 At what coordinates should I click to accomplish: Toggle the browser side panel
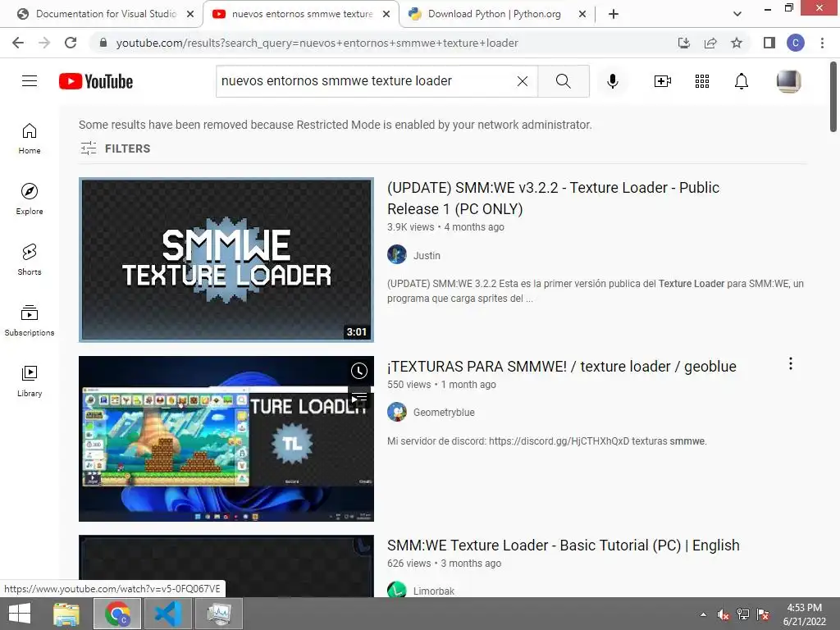(769, 43)
